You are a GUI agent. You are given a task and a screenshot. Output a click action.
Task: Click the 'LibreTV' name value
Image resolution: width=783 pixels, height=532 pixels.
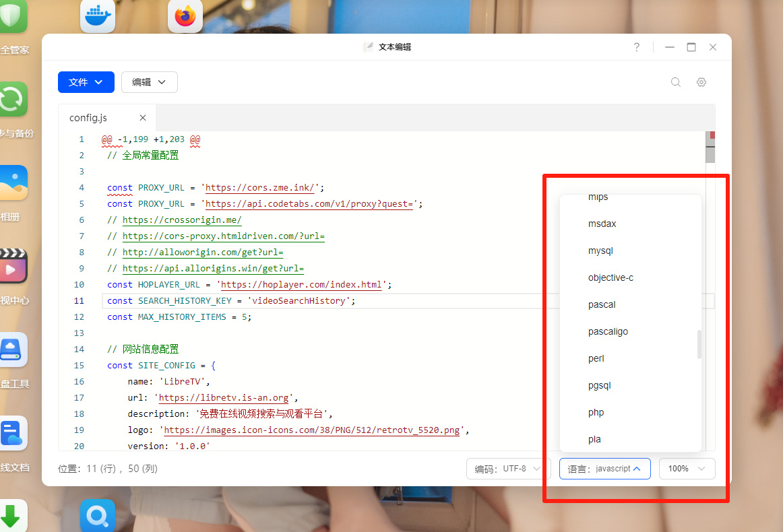click(x=182, y=382)
